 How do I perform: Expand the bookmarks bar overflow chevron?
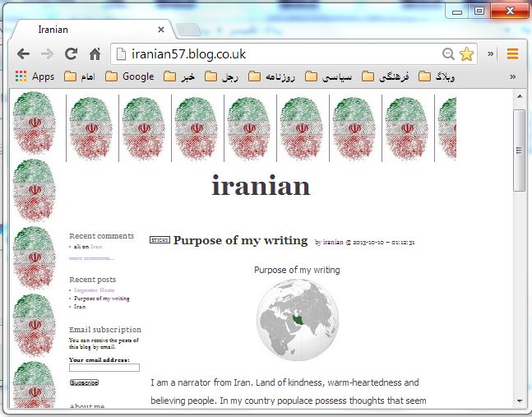tap(512, 76)
